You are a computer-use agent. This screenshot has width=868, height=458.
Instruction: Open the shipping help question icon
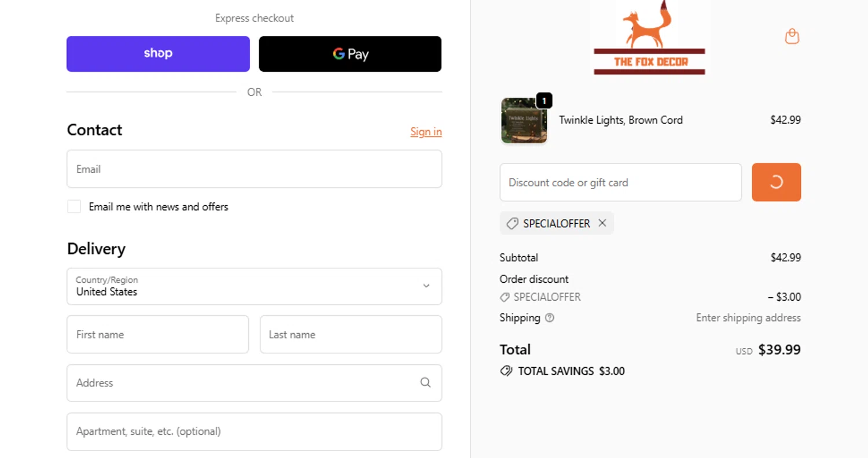(550, 317)
